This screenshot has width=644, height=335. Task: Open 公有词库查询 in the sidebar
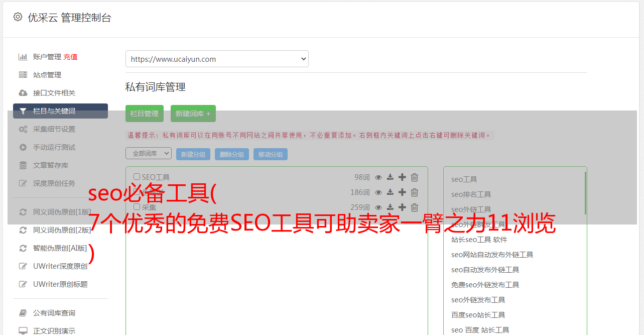click(x=54, y=313)
